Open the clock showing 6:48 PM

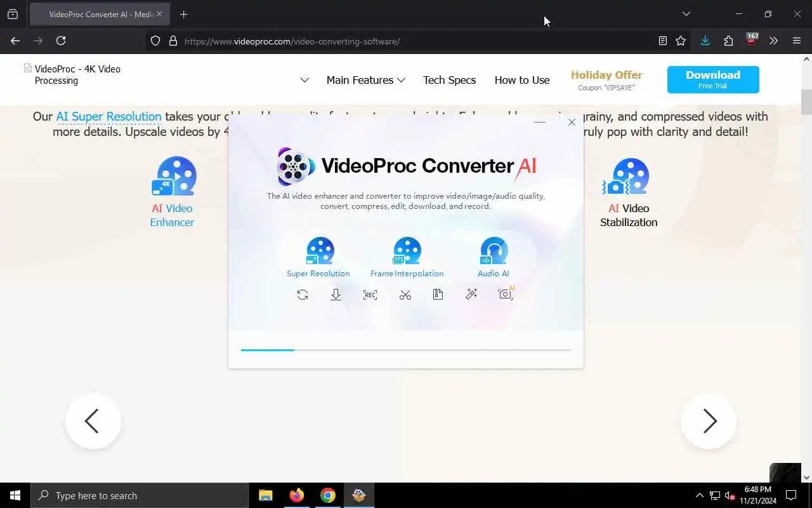click(757, 495)
